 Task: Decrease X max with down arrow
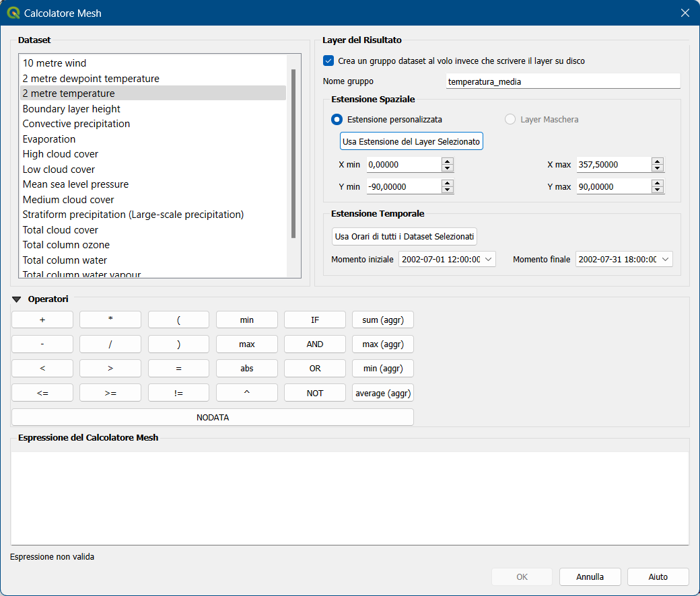coord(657,168)
